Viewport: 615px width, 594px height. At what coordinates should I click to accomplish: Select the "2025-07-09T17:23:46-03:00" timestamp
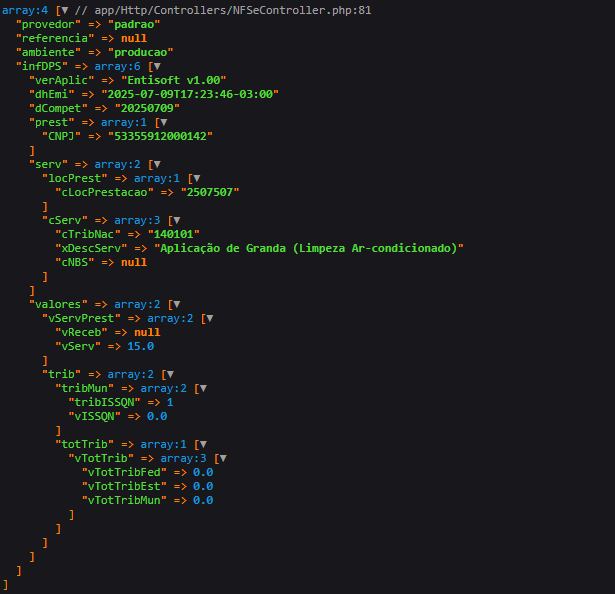(x=190, y=95)
